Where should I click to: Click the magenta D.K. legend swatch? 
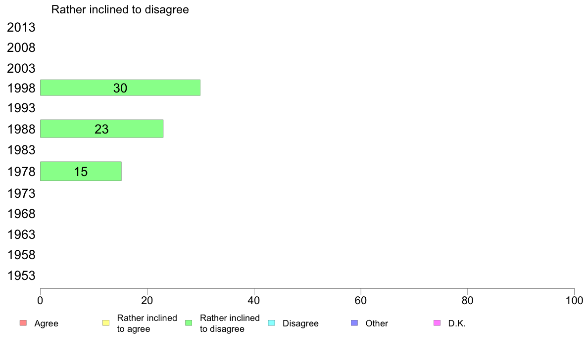pos(437,323)
